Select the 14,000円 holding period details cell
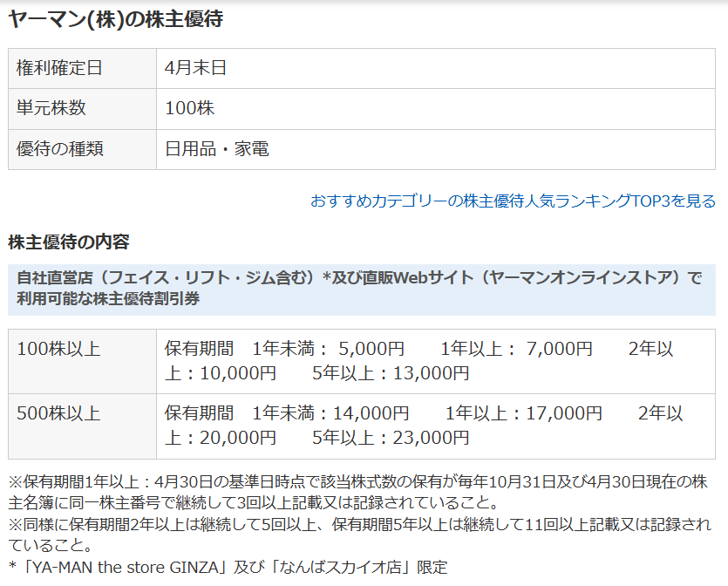The width and height of the screenshot is (728, 586). pyautogui.click(x=436, y=426)
